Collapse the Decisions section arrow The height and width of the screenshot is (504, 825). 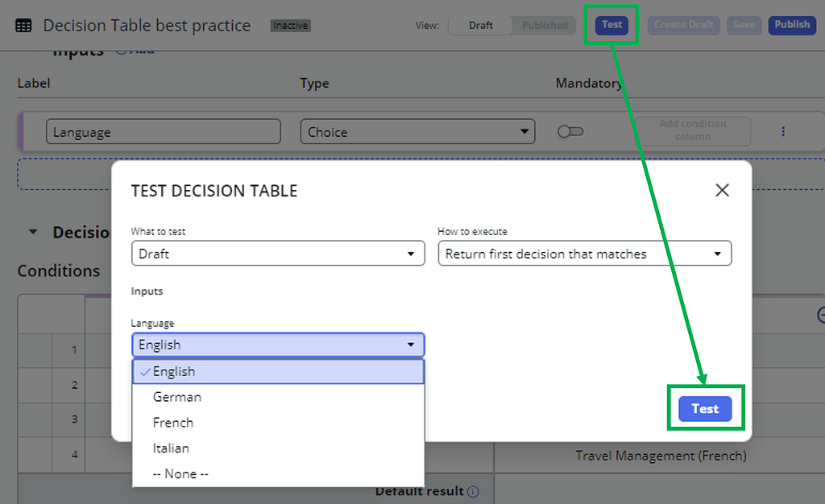coord(33,232)
